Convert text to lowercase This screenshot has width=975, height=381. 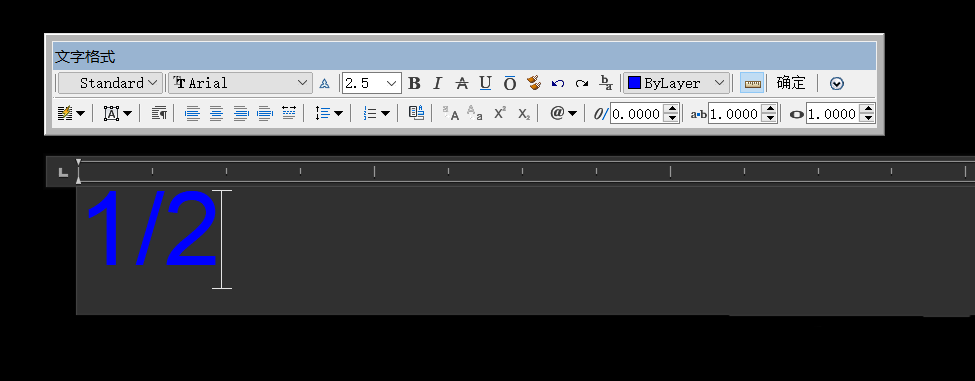tap(475, 113)
